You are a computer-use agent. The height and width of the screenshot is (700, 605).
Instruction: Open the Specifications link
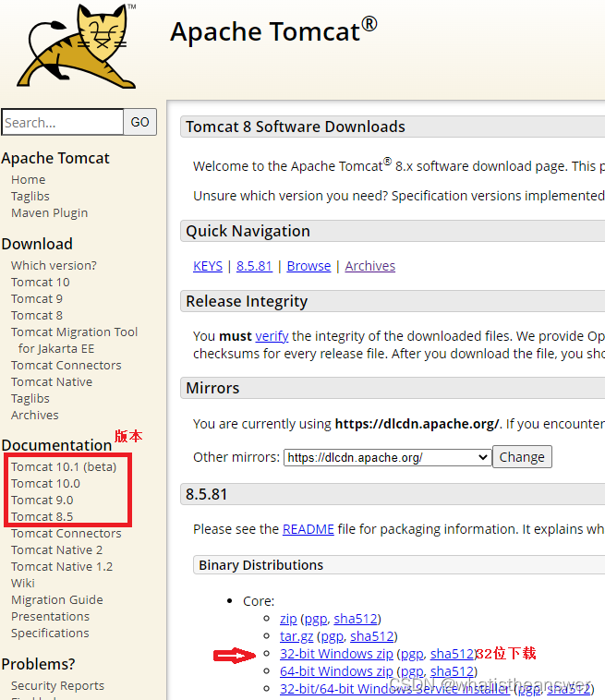(50, 633)
